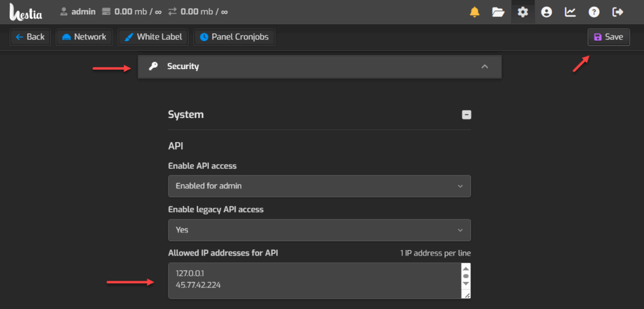The height and width of the screenshot is (309, 644).
Task: Open Panel Cronjobs
Action: pos(234,37)
